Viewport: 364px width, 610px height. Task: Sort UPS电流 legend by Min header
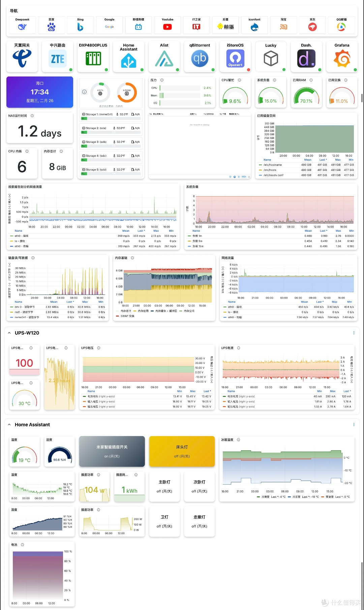(x=319, y=391)
